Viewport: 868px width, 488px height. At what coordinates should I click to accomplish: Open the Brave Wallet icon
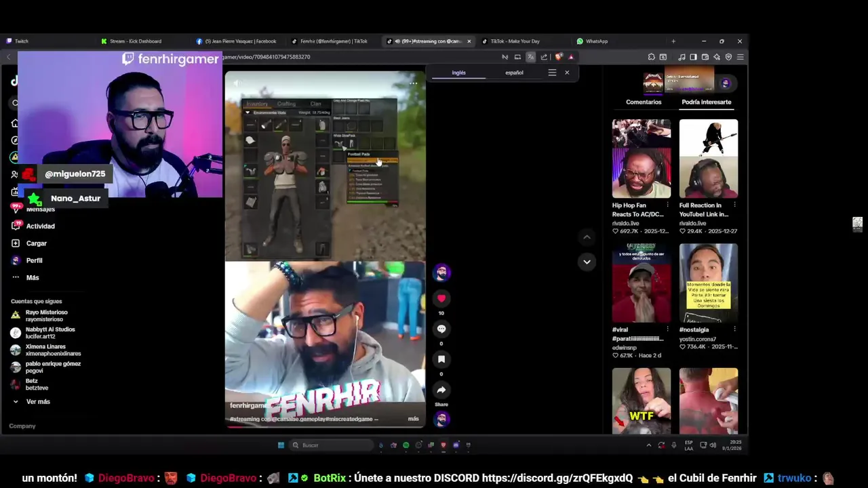[705, 57]
